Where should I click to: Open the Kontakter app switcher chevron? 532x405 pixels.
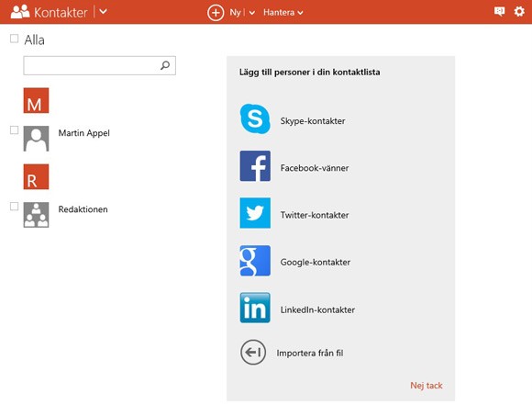coord(103,12)
